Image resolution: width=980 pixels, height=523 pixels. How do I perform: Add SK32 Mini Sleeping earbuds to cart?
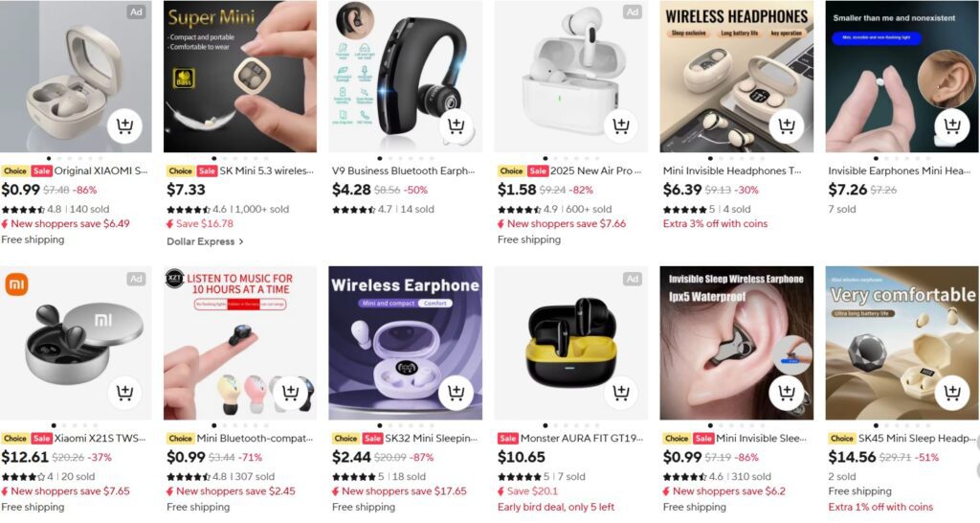pyautogui.click(x=456, y=393)
